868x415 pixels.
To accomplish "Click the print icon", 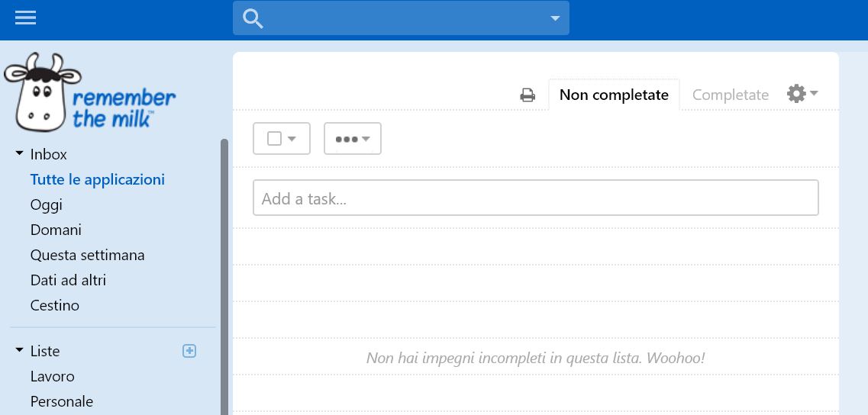I will click(x=528, y=95).
